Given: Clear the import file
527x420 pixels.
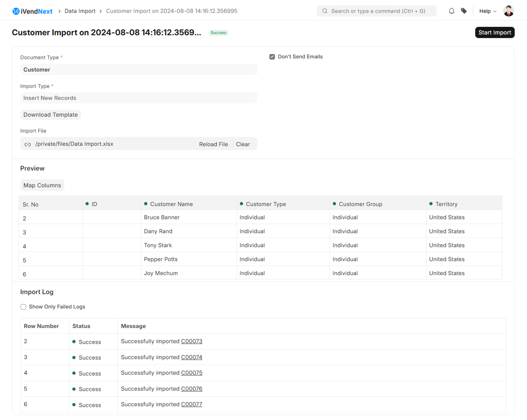Looking at the screenshot, I should pos(243,144).
